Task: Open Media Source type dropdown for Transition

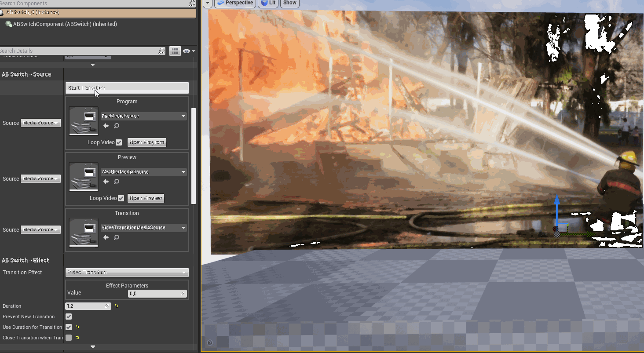Action: (40, 229)
